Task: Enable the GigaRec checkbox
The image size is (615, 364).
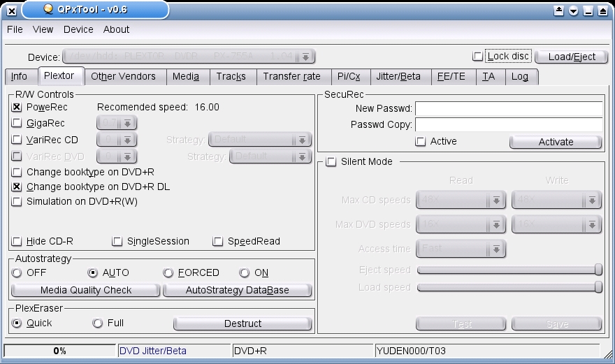Action: (x=17, y=123)
